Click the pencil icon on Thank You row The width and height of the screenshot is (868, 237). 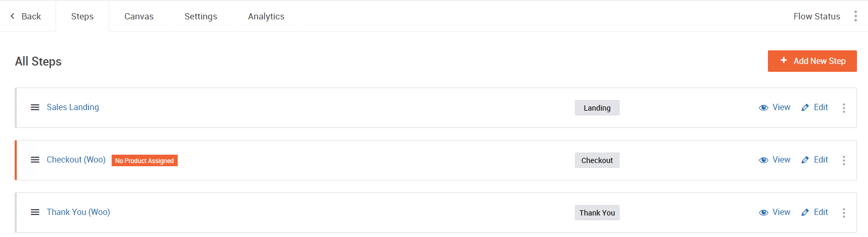point(805,212)
